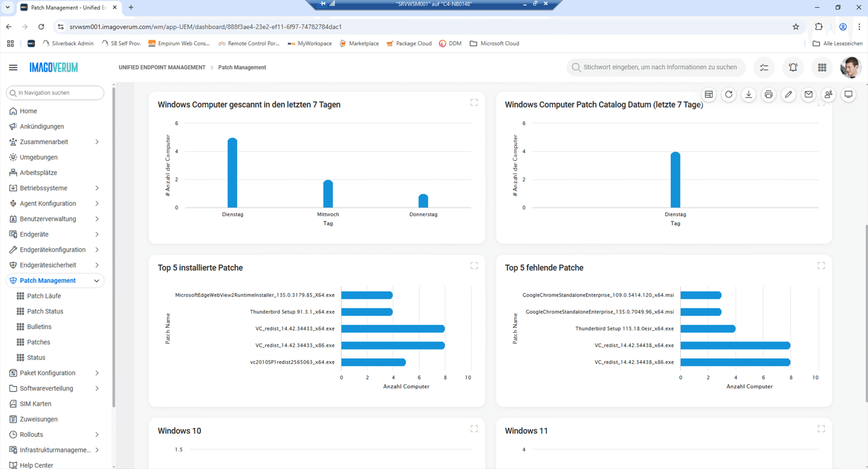Edit the dashboard with pencil icon
The width and height of the screenshot is (868, 469).
tap(789, 95)
